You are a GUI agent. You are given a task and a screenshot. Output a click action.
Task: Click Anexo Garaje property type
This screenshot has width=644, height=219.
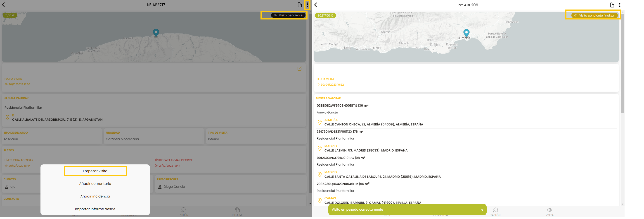click(327, 113)
